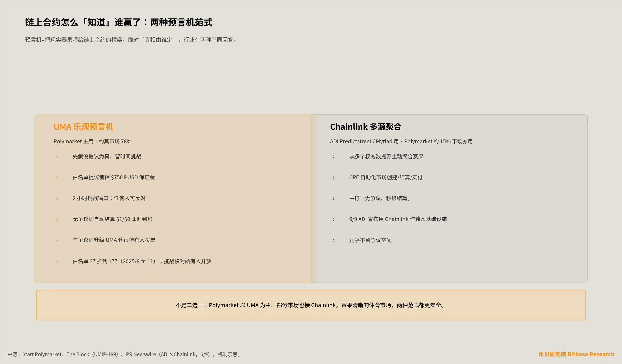Click the chevron beside 从多个权威数据源主动聚合赛果
This screenshot has width=622, height=364.
334,156
